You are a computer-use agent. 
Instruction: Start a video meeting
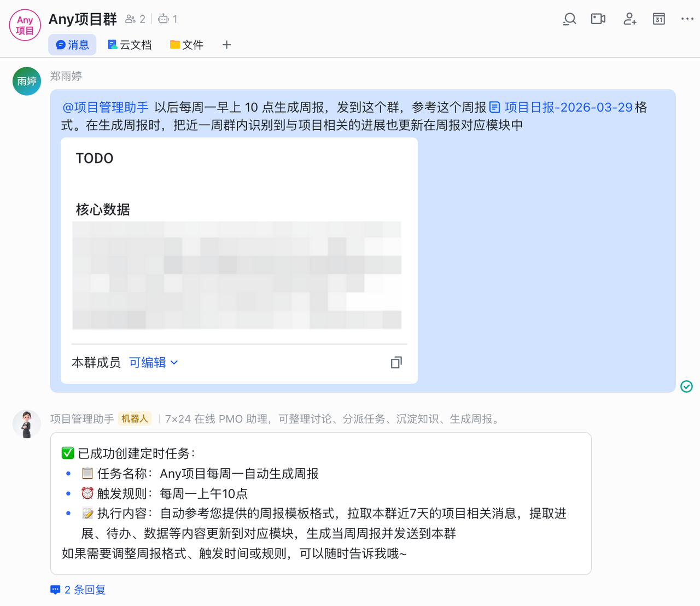pyautogui.click(x=598, y=19)
